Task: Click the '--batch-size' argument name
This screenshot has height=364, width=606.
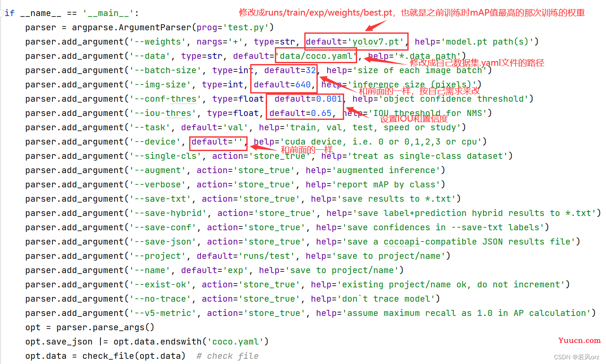Action: [165, 70]
